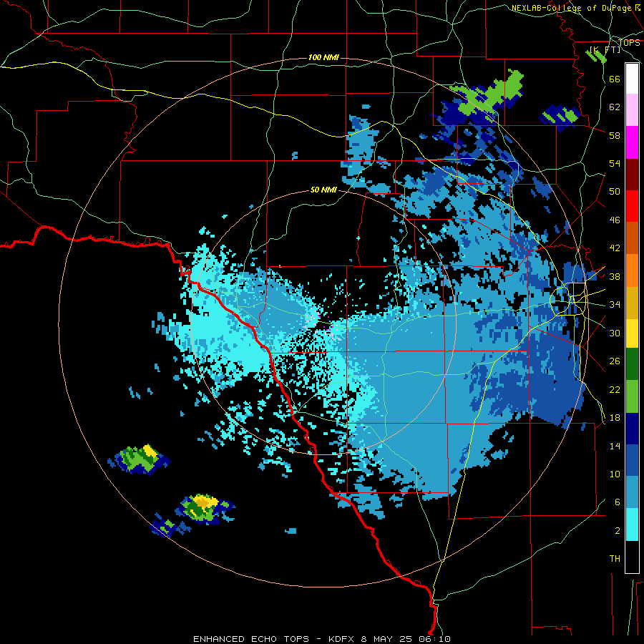Click the magenta 58 kft legend swatch
Viewport: 644px width, 644px height.
click(x=632, y=142)
